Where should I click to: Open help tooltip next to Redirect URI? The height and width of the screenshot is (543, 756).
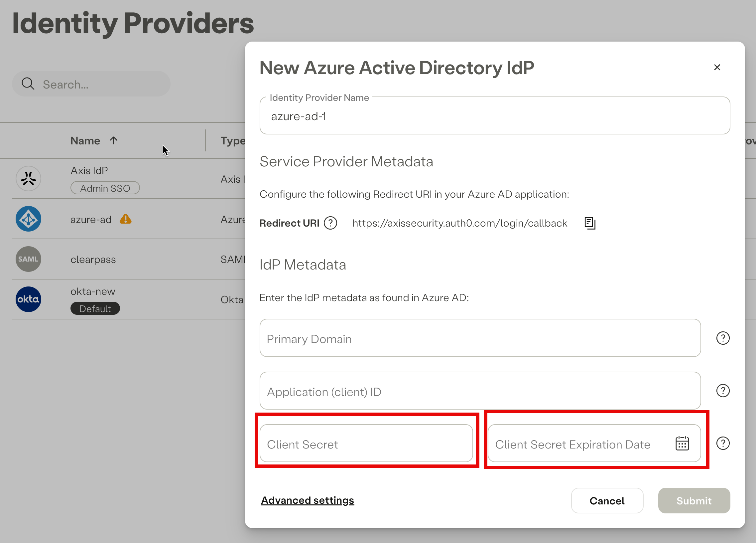point(330,223)
